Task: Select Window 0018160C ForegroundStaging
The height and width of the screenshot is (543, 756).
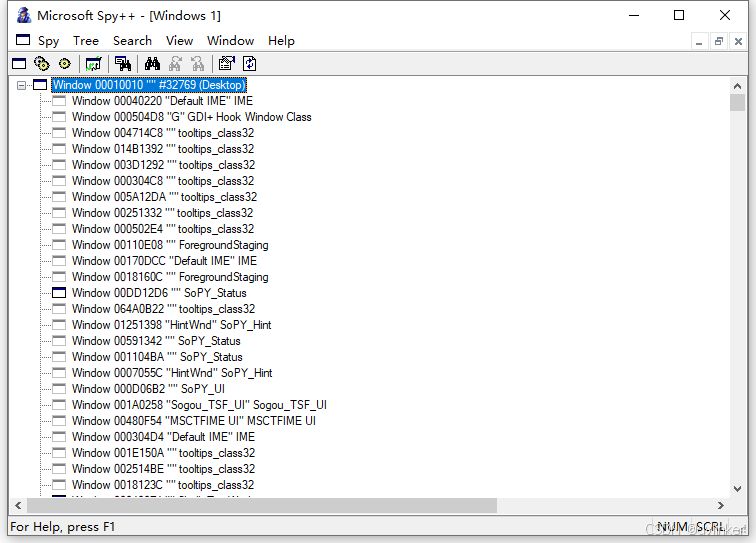Action: [170, 277]
